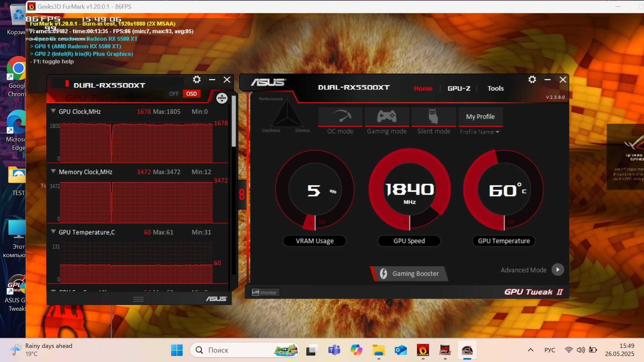
Task: Switch to the Tools tab
Action: [x=495, y=88]
